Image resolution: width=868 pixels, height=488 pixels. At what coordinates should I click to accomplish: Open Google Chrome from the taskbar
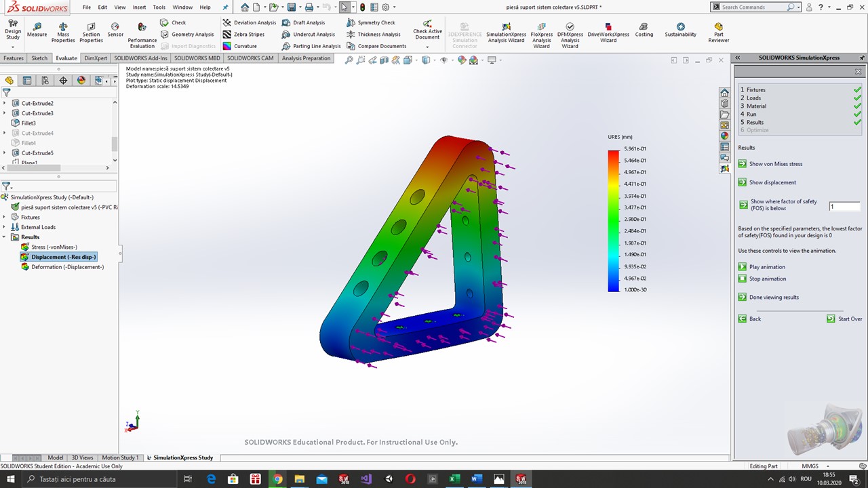point(277,479)
